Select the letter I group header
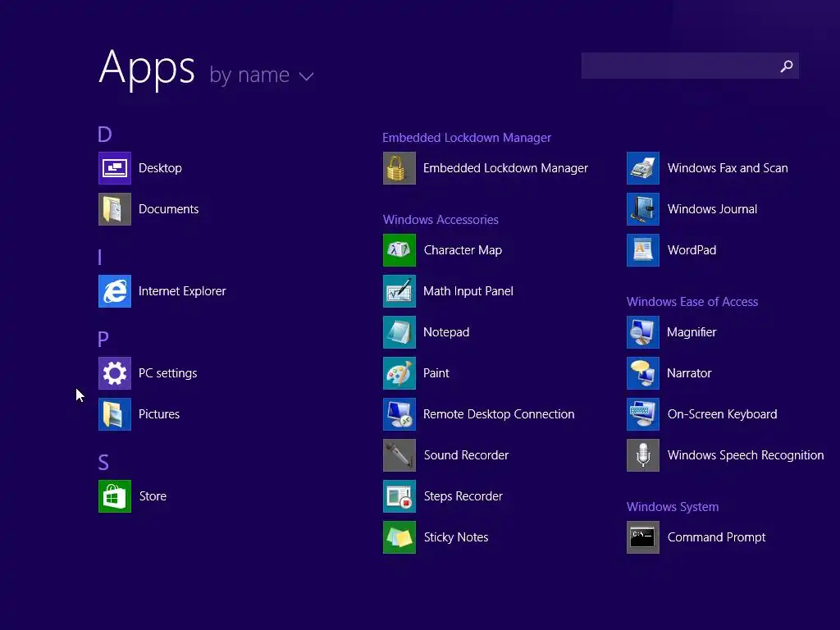The image size is (840, 630). [x=99, y=257]
